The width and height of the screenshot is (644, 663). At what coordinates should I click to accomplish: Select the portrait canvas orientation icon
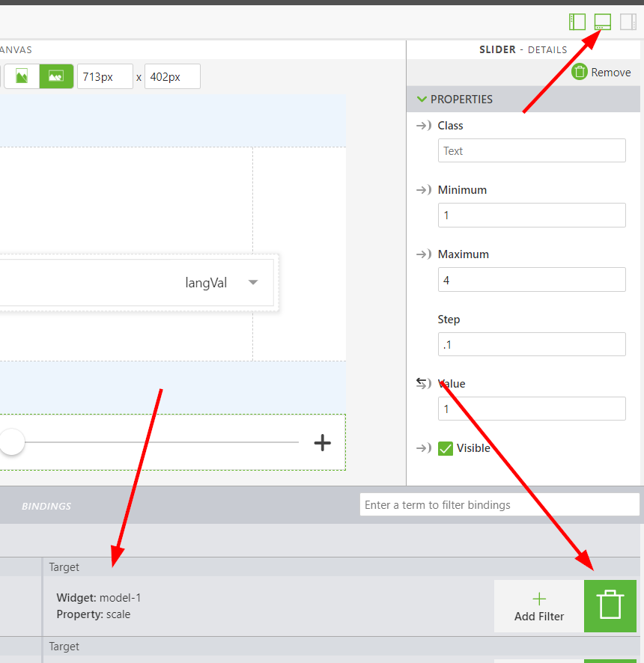coord(22,76)
